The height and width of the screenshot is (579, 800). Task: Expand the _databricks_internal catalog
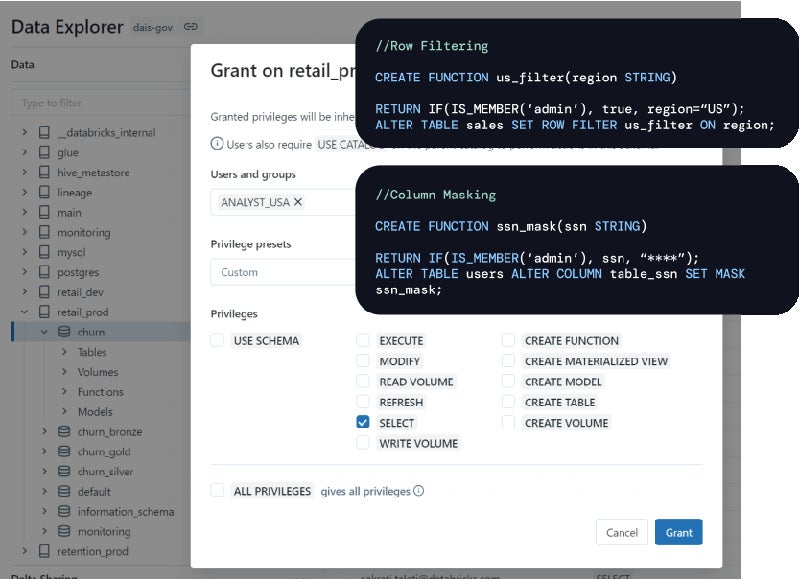point(24,132)
